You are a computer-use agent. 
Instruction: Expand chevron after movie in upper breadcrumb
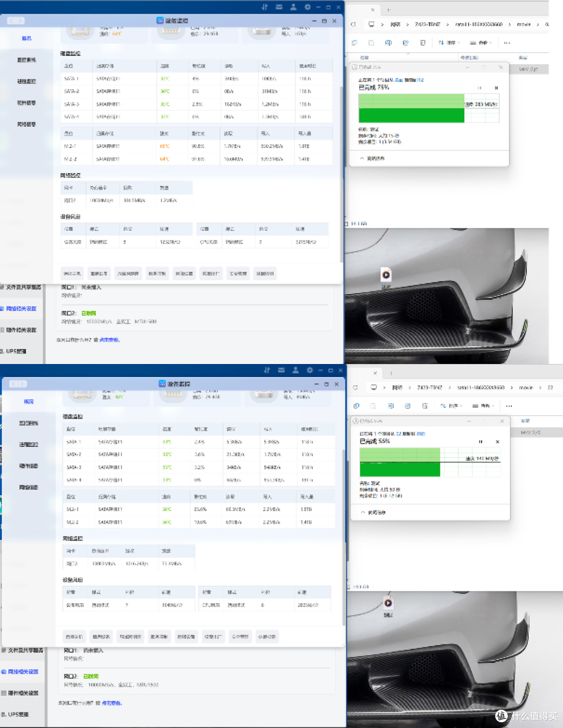point(537,25)
